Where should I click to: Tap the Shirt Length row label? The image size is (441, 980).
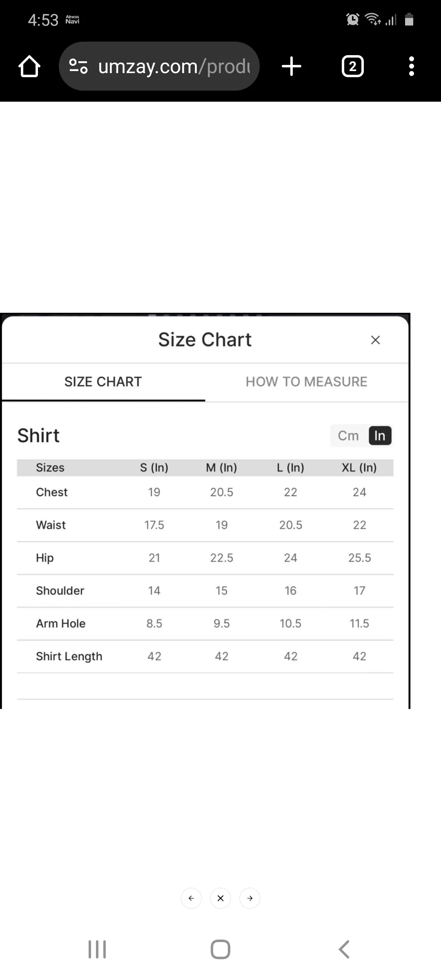[69, 656]
